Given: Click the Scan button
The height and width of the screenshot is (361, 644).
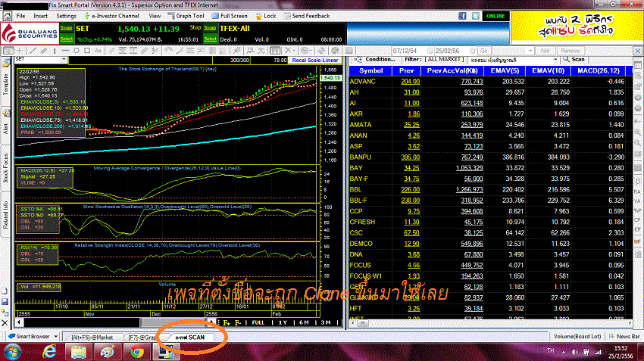Looking at the screenshot, I should pos(574,60).
